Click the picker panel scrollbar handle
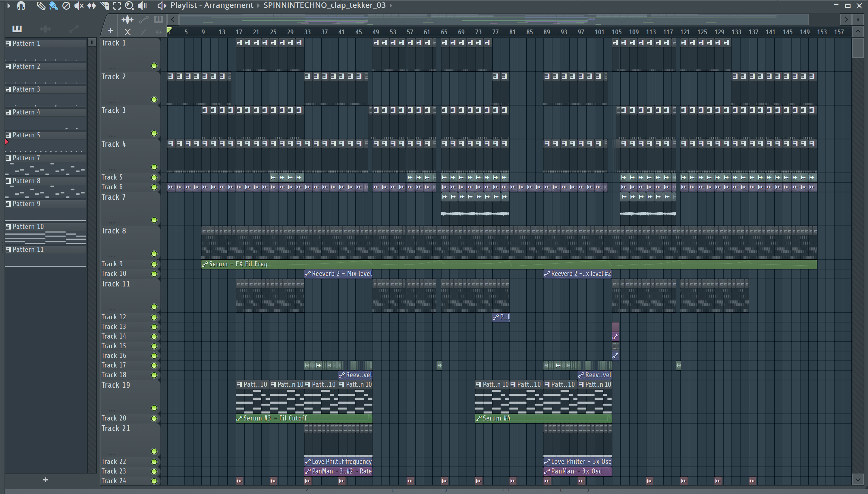 pyautogui.click(x=92, y=42)
